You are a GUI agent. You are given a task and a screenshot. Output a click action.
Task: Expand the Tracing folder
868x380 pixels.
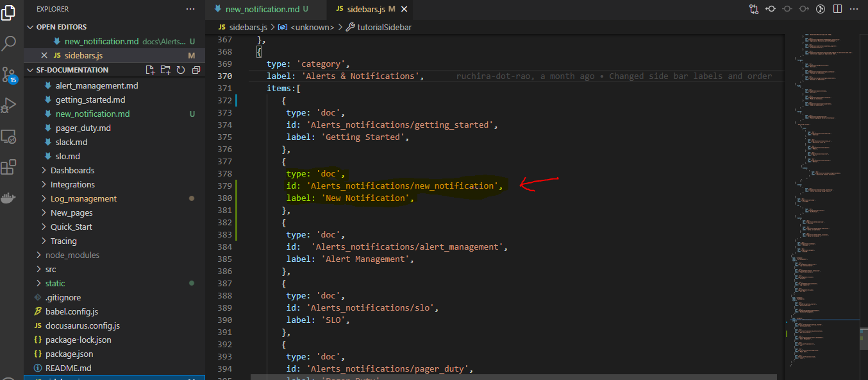click(63, 241)
